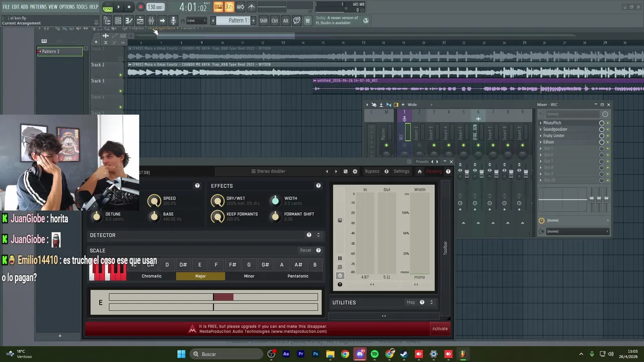Open Premiere Pro from the taskbar
This screenshot has width=644, height=362.
point(301,354)
